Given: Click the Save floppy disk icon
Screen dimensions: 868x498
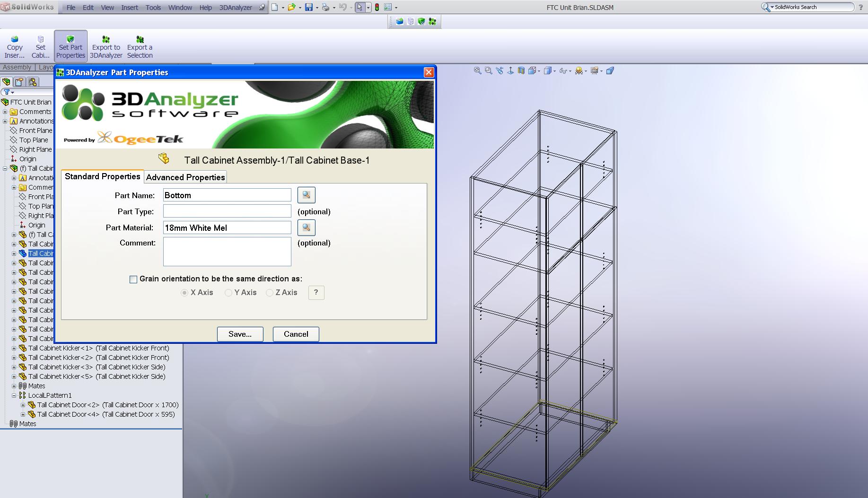Looking at the screenshot, I should pyautogui.click(x=309, y=7).
